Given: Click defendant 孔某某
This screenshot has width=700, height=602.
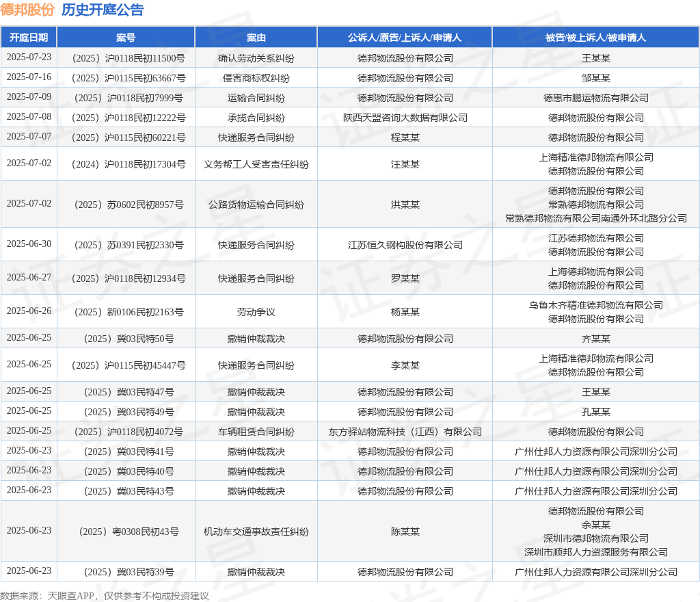Looking at the screenshot, I should (596, 413).
